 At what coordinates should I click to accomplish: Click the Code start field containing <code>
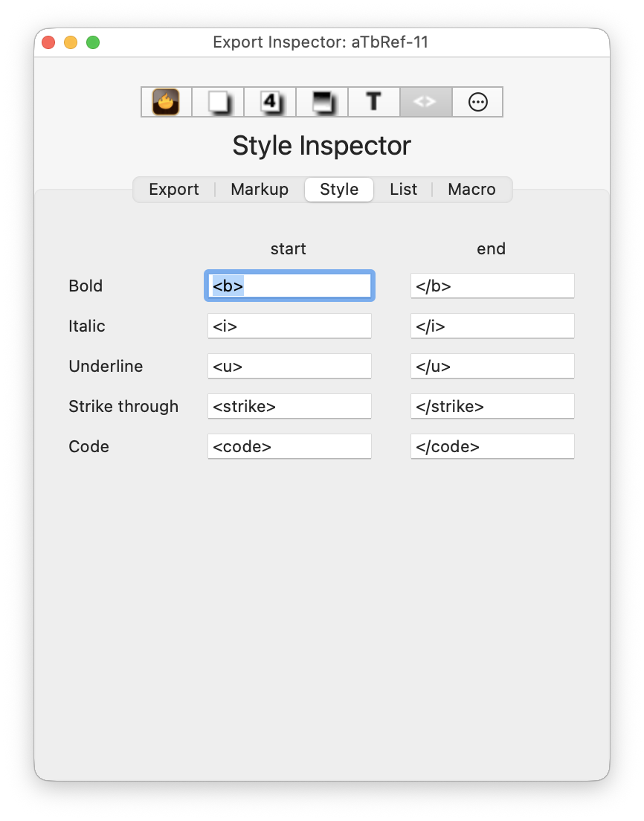click(x=289, y=446)
